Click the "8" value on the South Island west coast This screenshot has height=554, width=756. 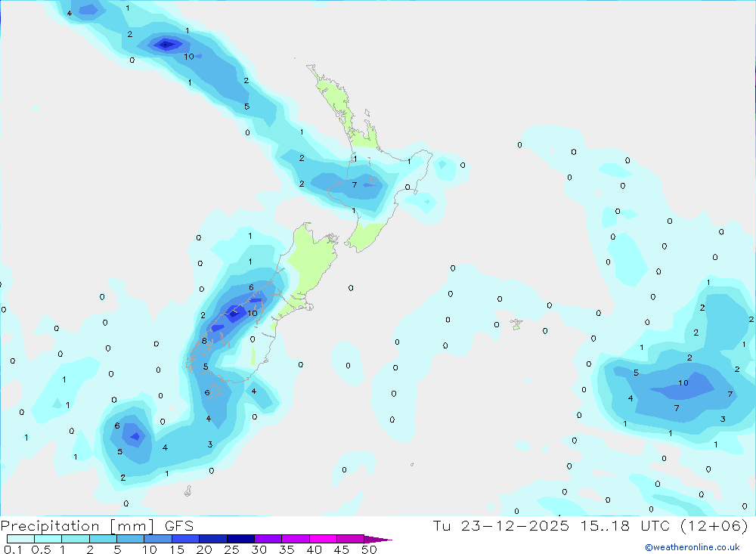click(204, 340)
